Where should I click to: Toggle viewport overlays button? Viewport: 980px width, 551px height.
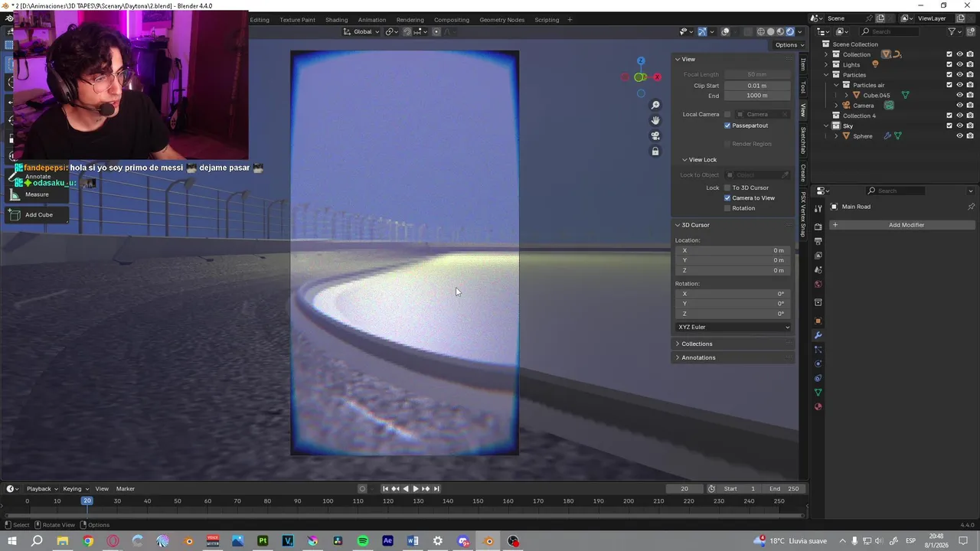(x=725, y=31)
